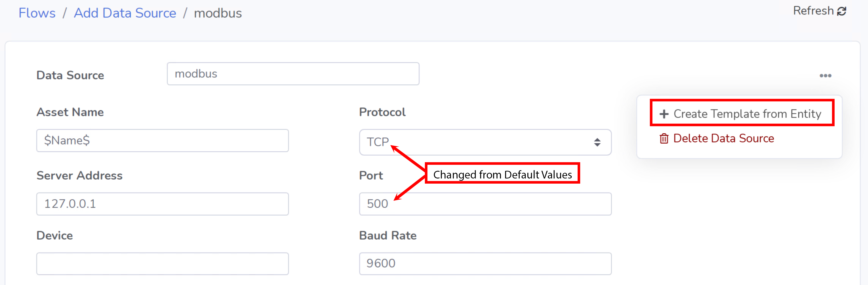The image size is (868, 285).
Task: Click the Asset Name input field
Action: coord(162,141)
